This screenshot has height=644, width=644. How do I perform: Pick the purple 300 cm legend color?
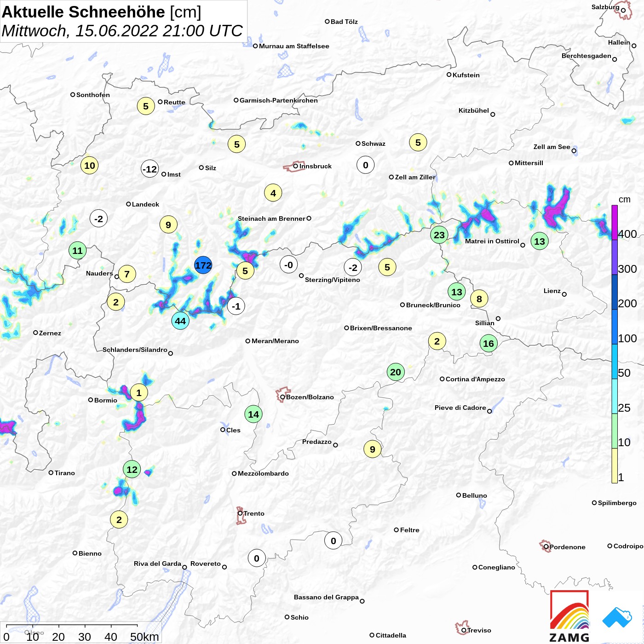[x=615, y=257]
